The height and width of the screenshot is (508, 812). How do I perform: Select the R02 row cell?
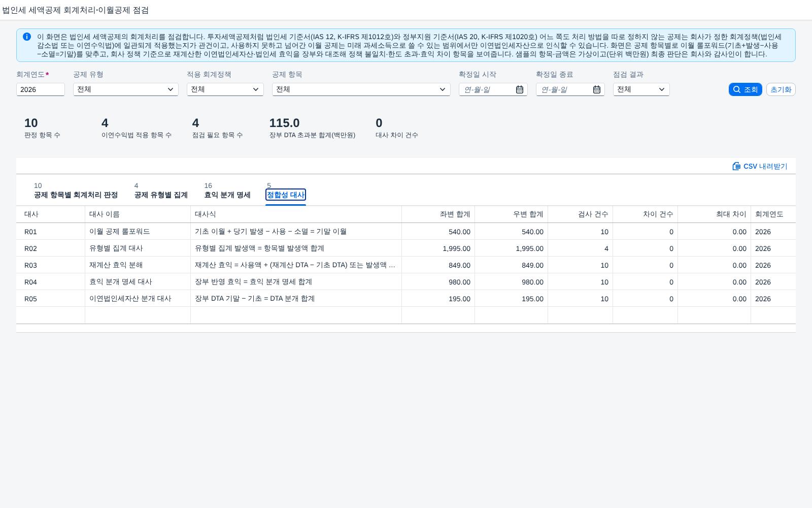[50, 248]
